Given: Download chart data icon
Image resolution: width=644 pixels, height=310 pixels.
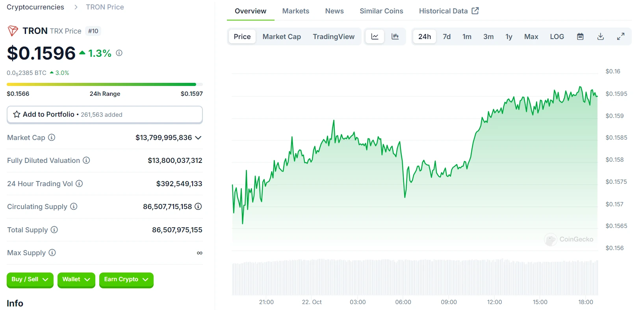Looking at the screenshot, I should tap(601, 37).
